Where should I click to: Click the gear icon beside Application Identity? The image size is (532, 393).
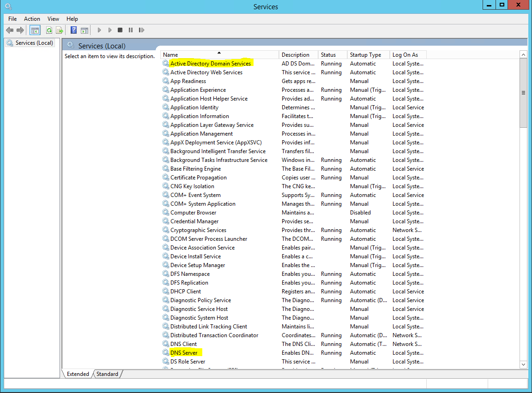pyautogui.click(x=166, y=107)
